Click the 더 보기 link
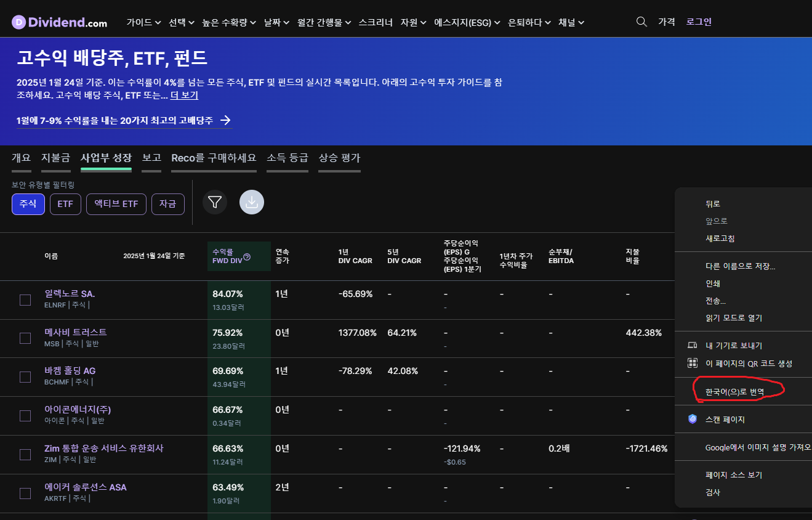The image size is (812, 520). 185,95
